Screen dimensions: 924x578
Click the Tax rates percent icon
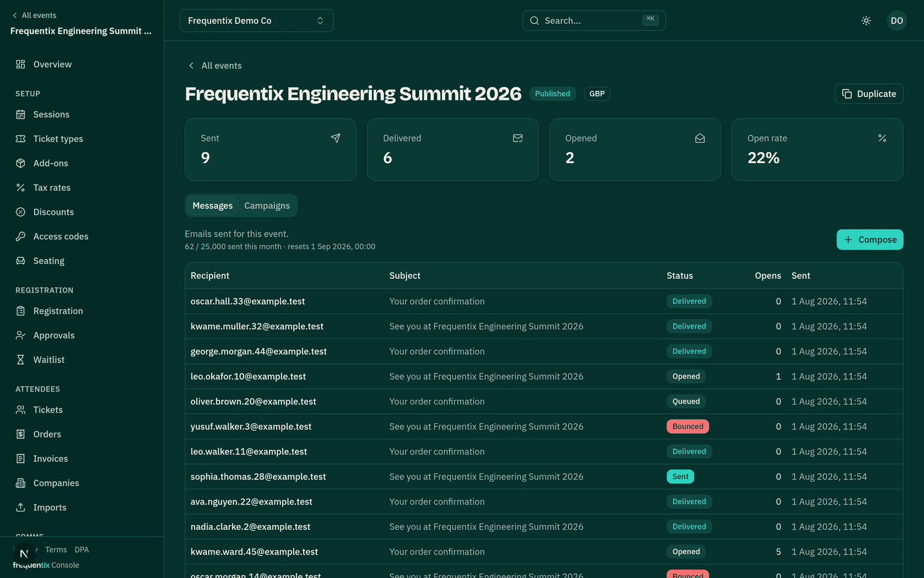(x=20, y=187)
